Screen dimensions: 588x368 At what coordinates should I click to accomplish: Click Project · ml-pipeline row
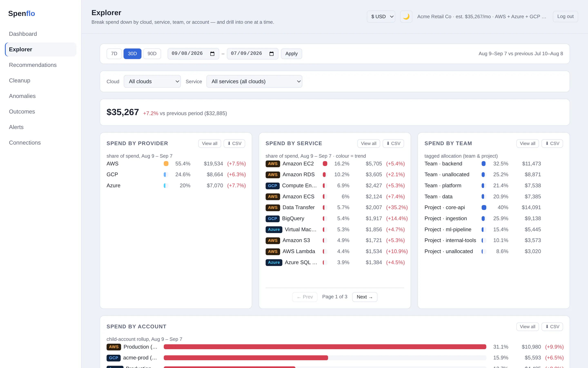click(483, 230)
